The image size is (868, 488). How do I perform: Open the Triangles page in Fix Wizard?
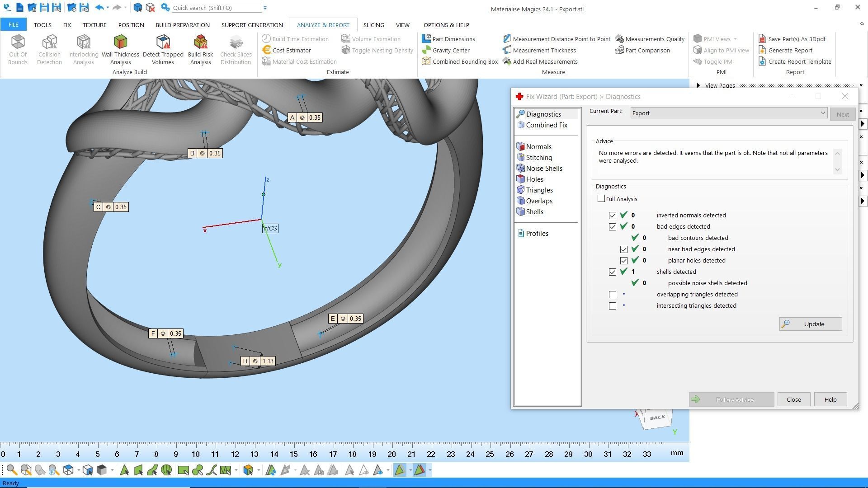pos(535,190)
